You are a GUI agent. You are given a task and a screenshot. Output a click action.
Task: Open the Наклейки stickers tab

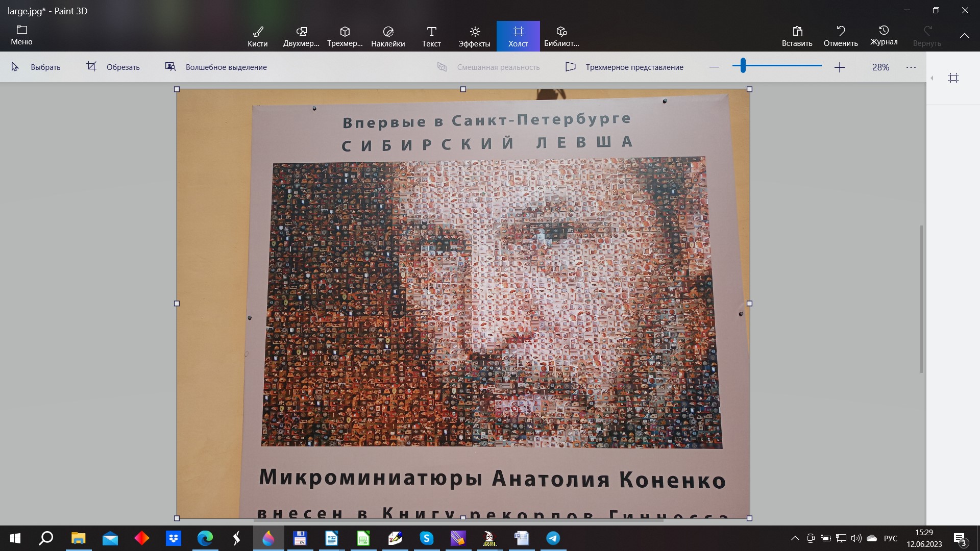point(388,36)
